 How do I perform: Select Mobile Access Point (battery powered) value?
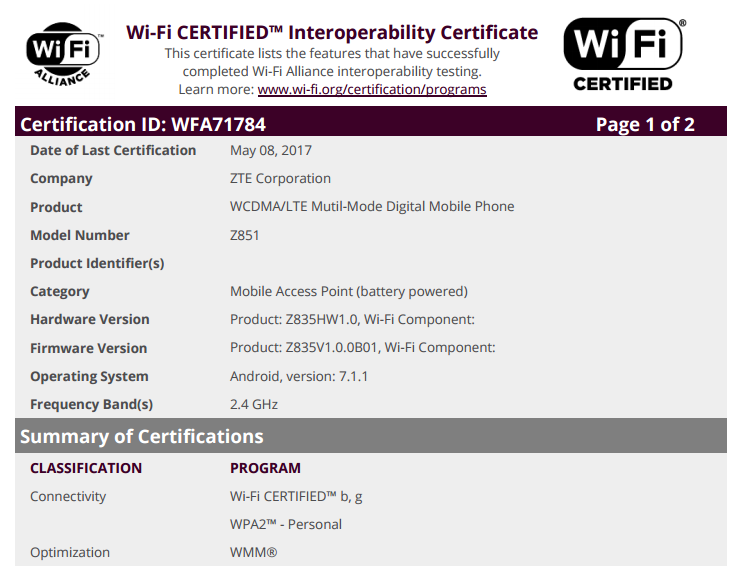349,292
